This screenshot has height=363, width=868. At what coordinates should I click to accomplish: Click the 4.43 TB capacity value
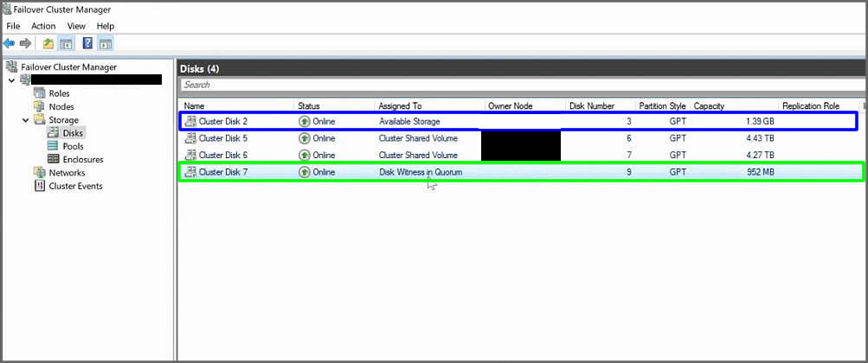coord(760,138)
